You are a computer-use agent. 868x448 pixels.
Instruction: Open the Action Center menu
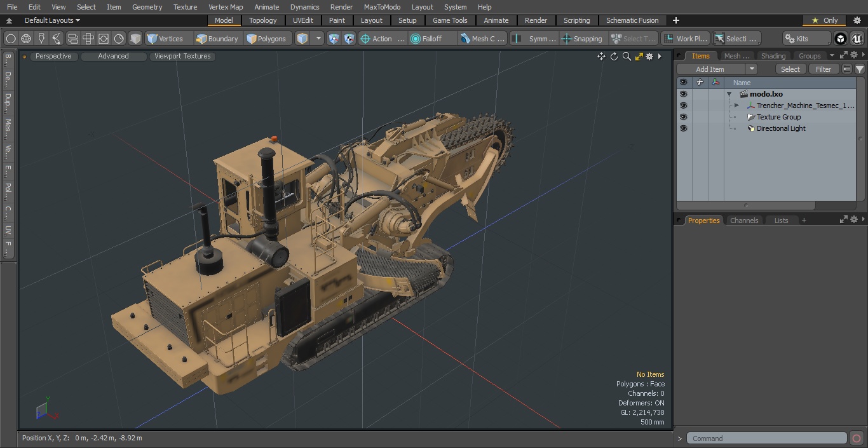pyautogui.click(x=382, y=39)
